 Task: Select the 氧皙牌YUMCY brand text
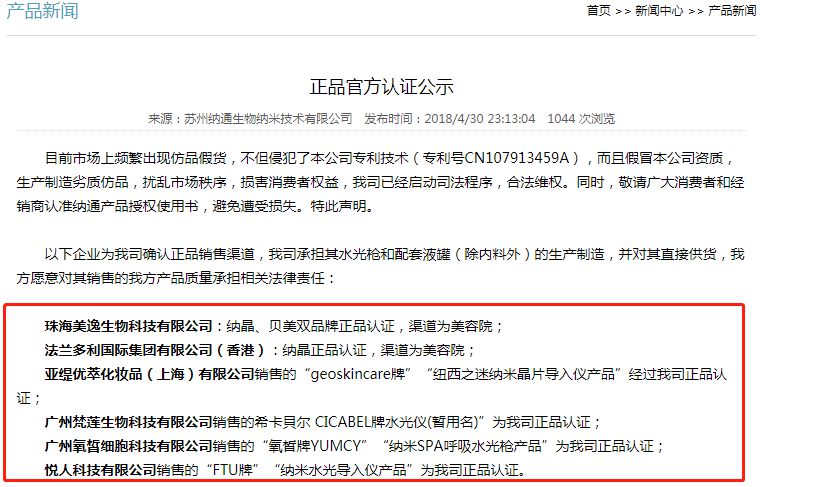point(314,446)
